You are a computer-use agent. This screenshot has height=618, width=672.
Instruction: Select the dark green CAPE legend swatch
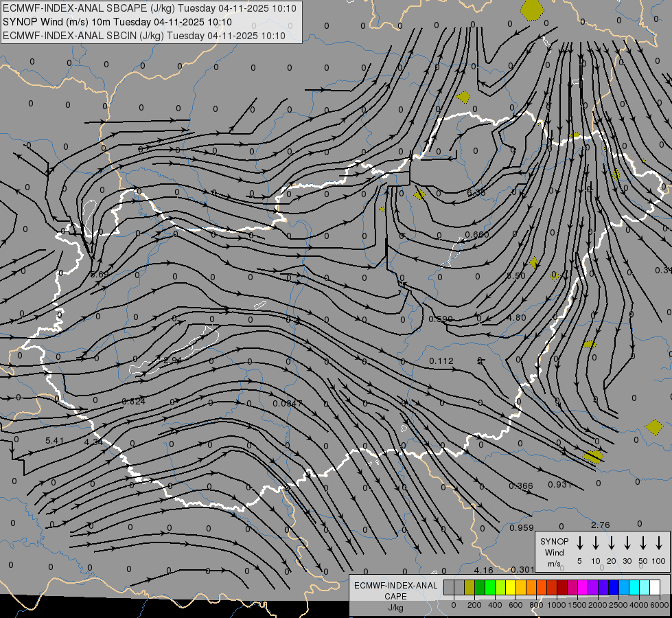point(480,587)
